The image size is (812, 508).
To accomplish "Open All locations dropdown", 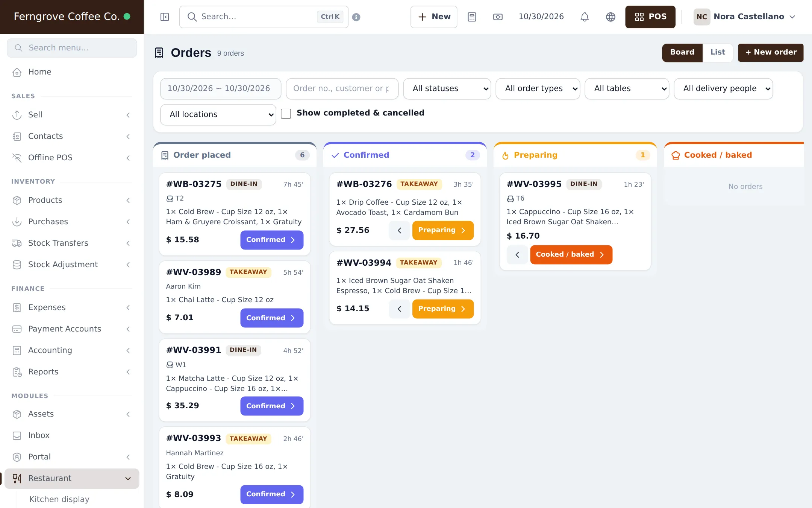I will (218, 115).
